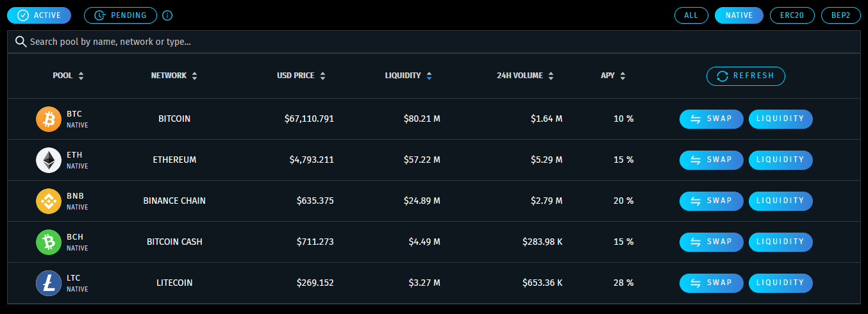Sort by USD Price column arrows
Screen dimensions: 868x314
322,76
